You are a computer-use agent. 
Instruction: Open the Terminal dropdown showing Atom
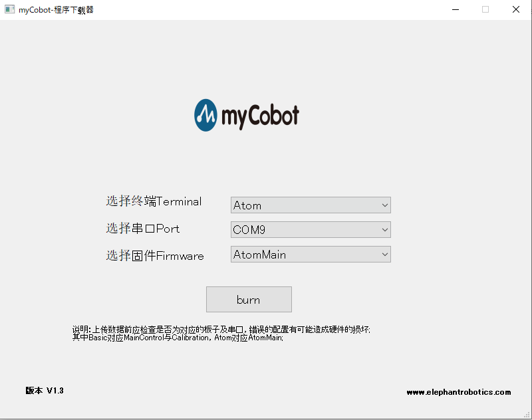click(x=311, y=205)
